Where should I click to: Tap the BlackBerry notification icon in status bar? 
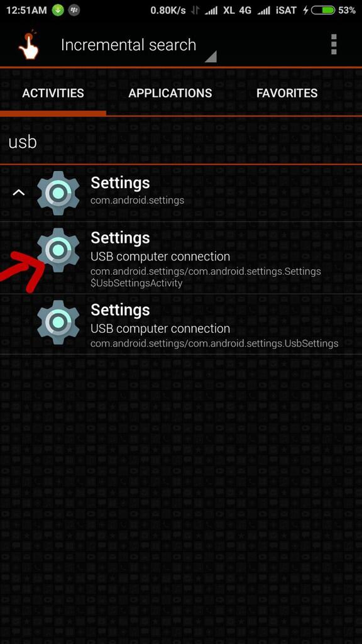(x=75, y=10)
